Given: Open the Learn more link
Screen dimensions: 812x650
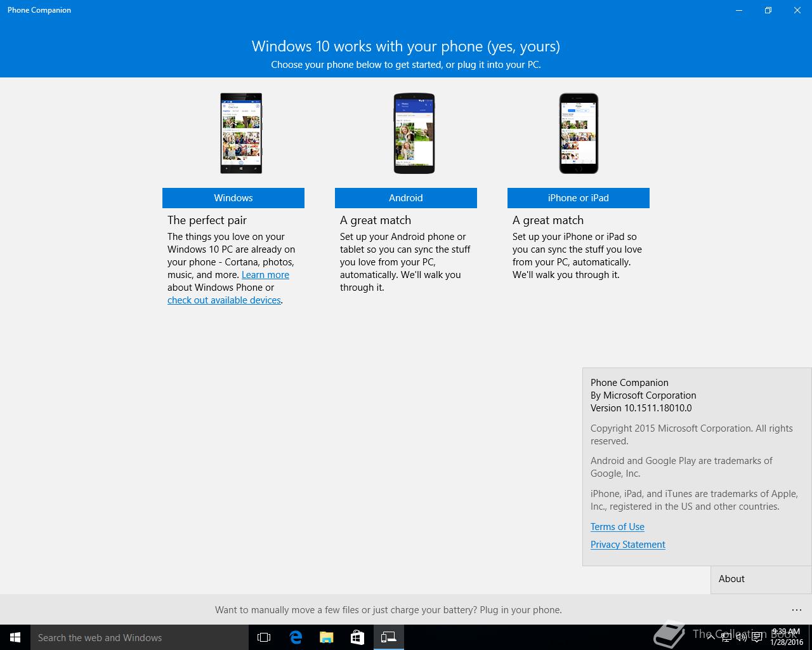Looking at the screenshot, I should [x=265, y=275].
